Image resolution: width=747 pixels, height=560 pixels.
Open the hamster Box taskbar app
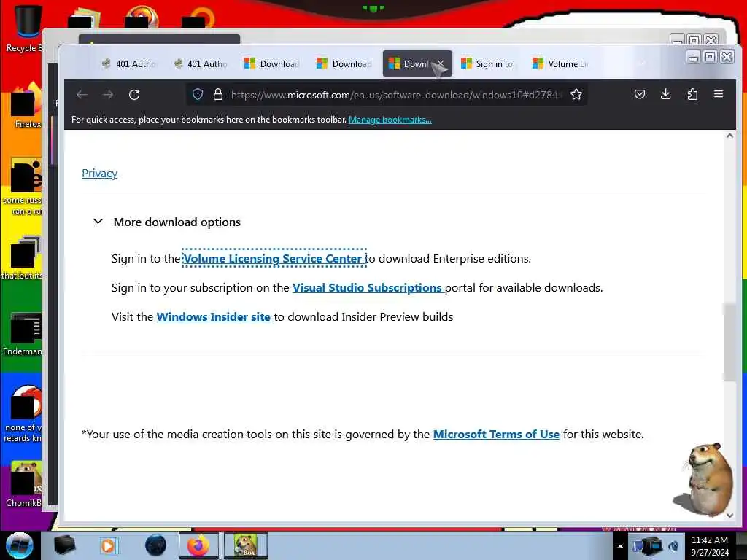(246, 545)
